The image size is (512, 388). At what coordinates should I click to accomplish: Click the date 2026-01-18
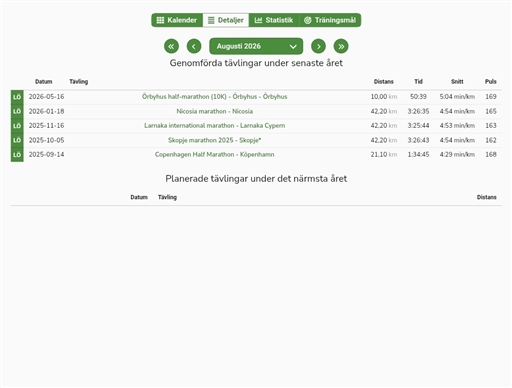coord(46,111)
